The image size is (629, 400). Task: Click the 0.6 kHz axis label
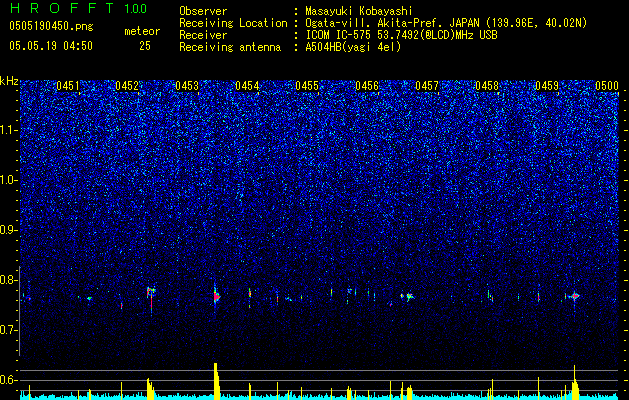pos(9,380)
